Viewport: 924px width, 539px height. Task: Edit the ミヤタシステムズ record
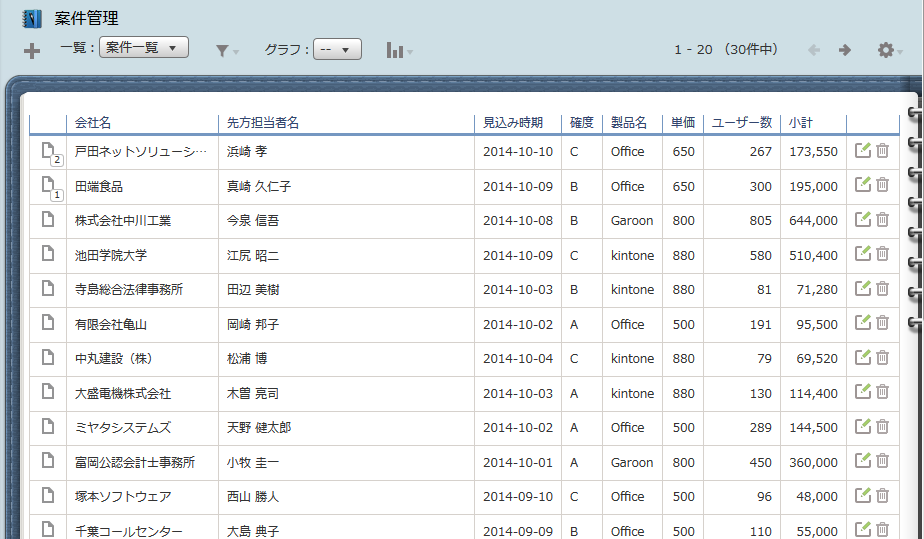tap(863, 426)
